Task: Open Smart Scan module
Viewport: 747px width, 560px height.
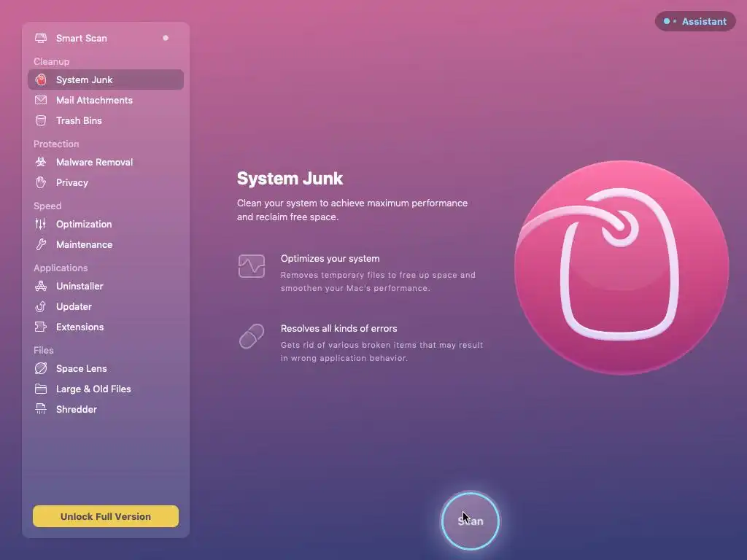Action: [106, 38]
